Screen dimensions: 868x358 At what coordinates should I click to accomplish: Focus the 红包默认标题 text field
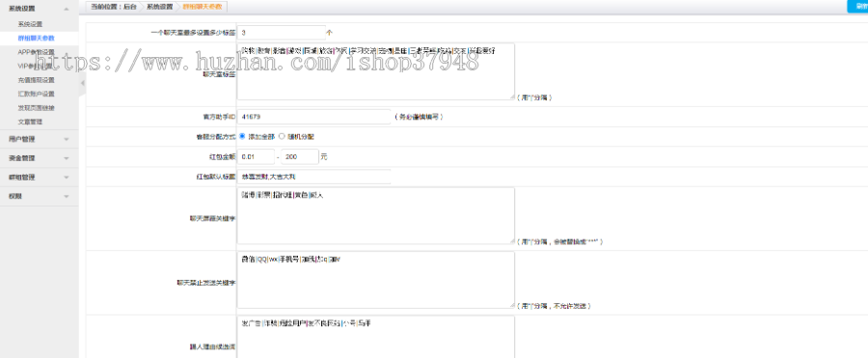[313, 177]
